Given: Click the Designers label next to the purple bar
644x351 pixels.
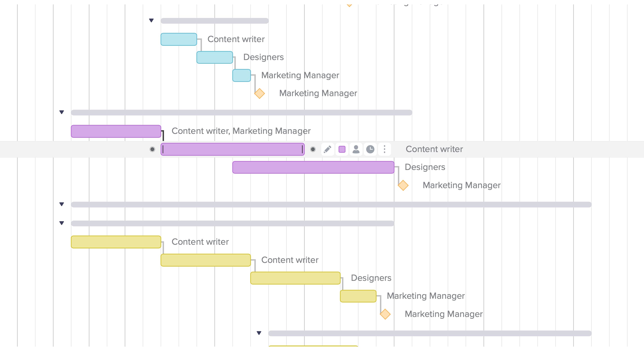Looking at the screenshot, I should [425, 167].
